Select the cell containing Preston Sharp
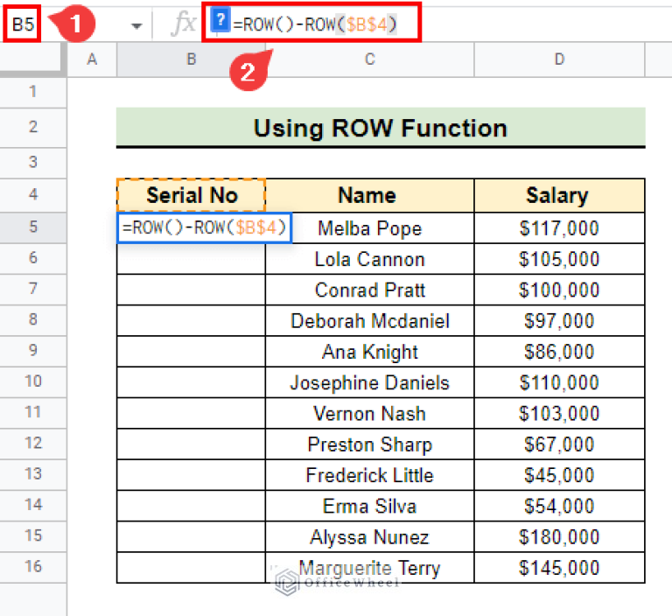This screenshot has height=616, width=672. [x=369, y=444]
